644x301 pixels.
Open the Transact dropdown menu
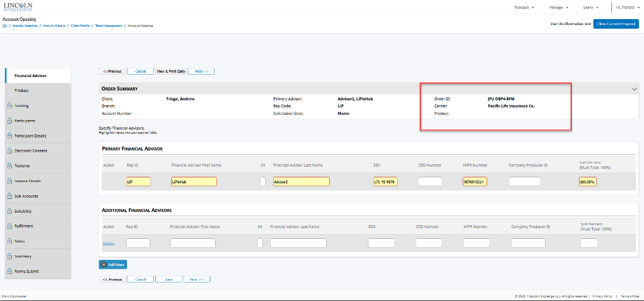(524, 8)
